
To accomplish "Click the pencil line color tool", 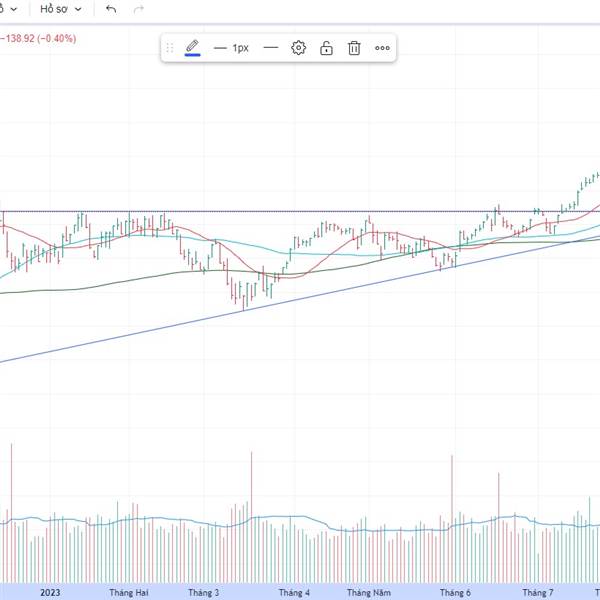I will 192,47.
